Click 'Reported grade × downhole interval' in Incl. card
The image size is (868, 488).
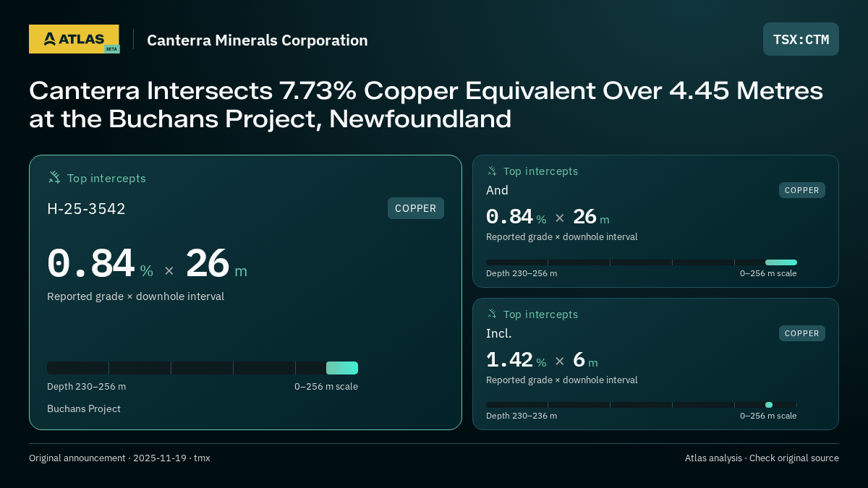[x=561, y=380]
